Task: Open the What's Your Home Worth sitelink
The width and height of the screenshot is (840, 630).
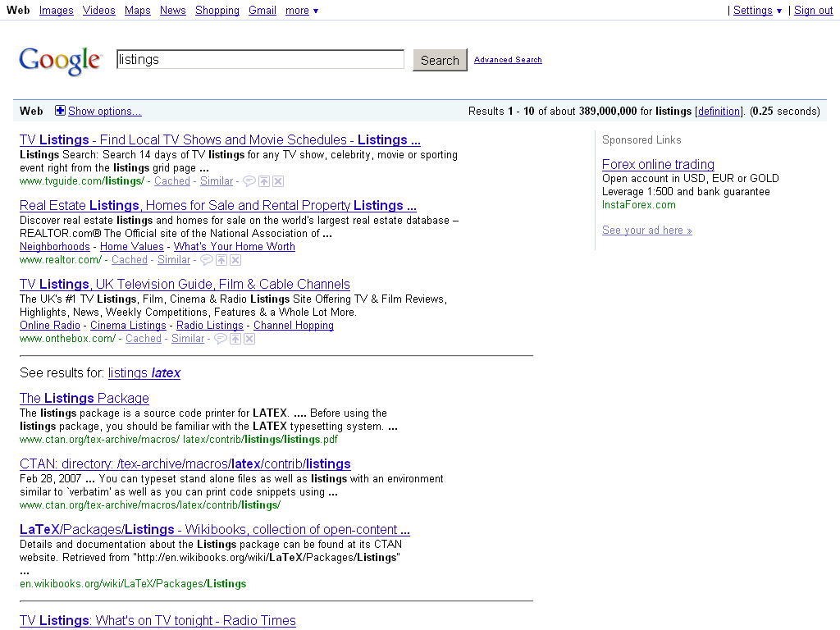Action: coord(234,246)
